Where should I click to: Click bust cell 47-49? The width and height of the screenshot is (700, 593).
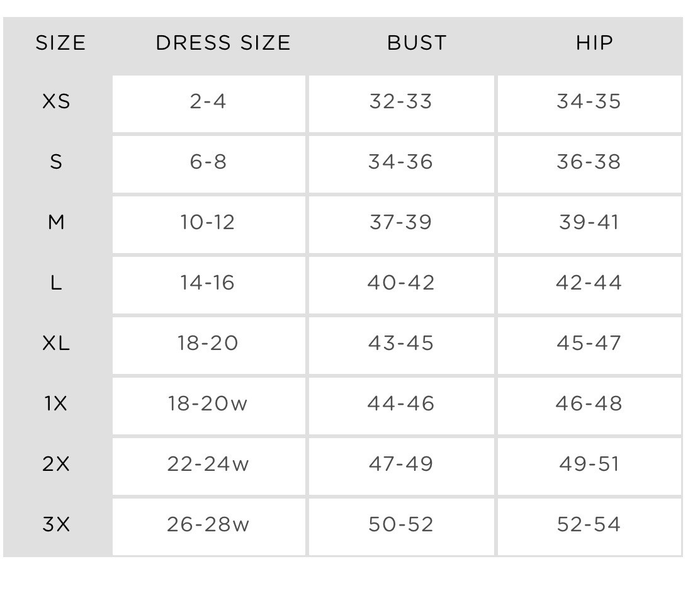(402, 466)
